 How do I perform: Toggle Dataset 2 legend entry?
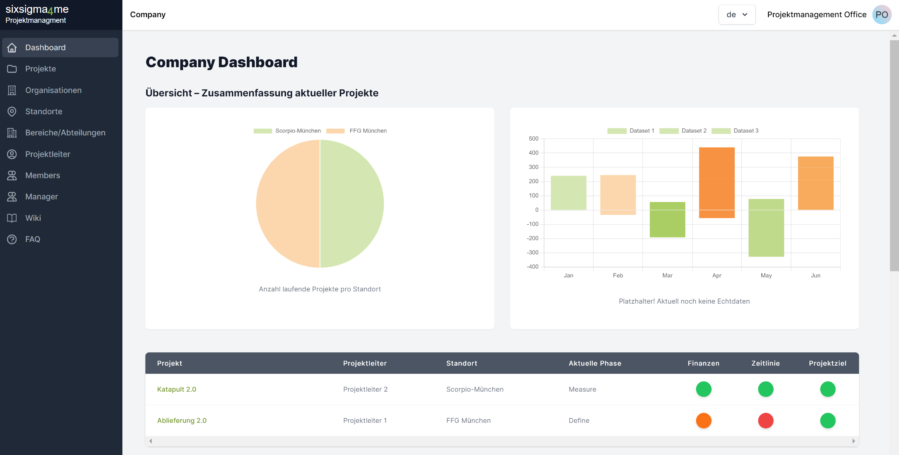[683, 131]
